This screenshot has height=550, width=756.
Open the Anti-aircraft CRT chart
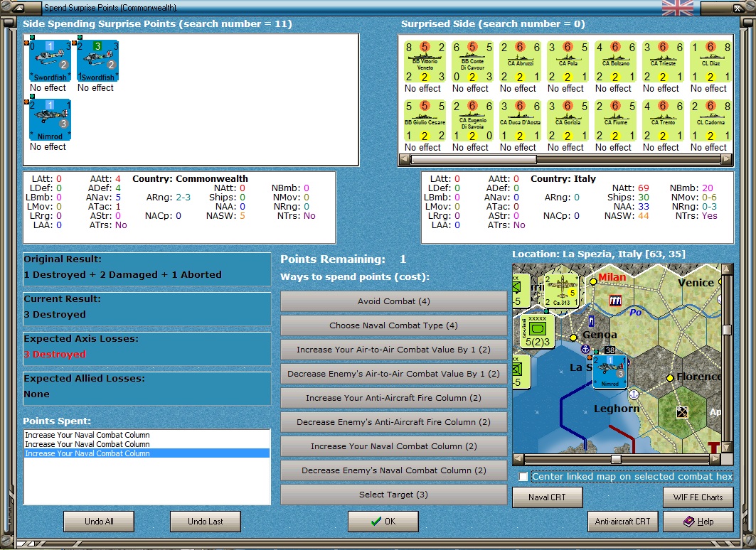[622, 521]
